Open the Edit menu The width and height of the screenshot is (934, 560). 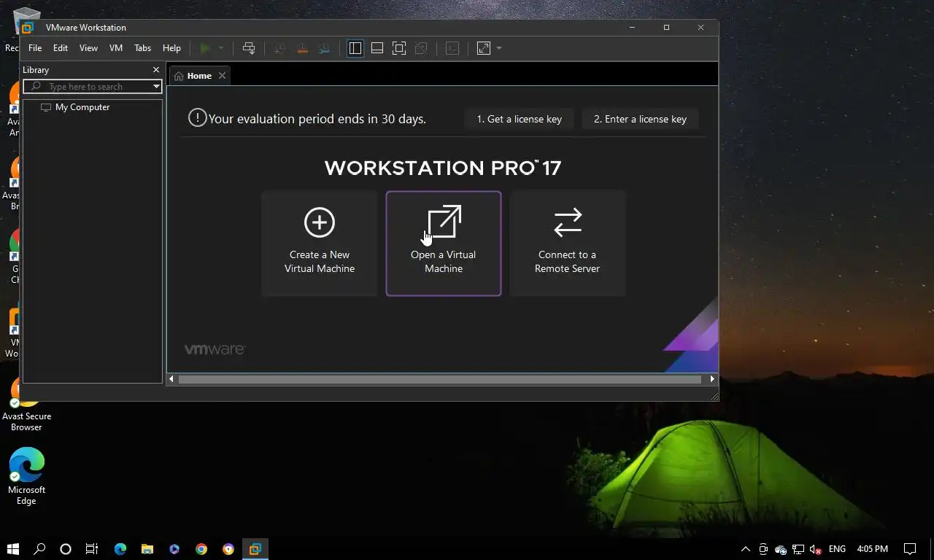61,48
